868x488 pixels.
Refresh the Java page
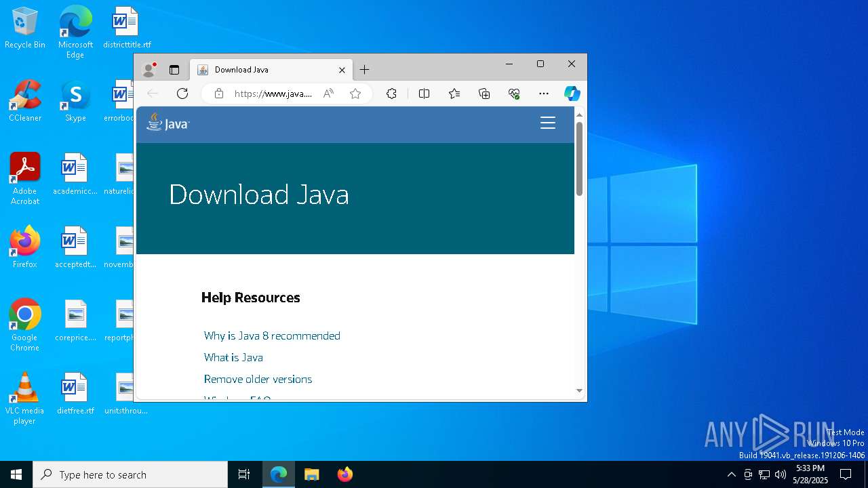[x=182, y=94]
